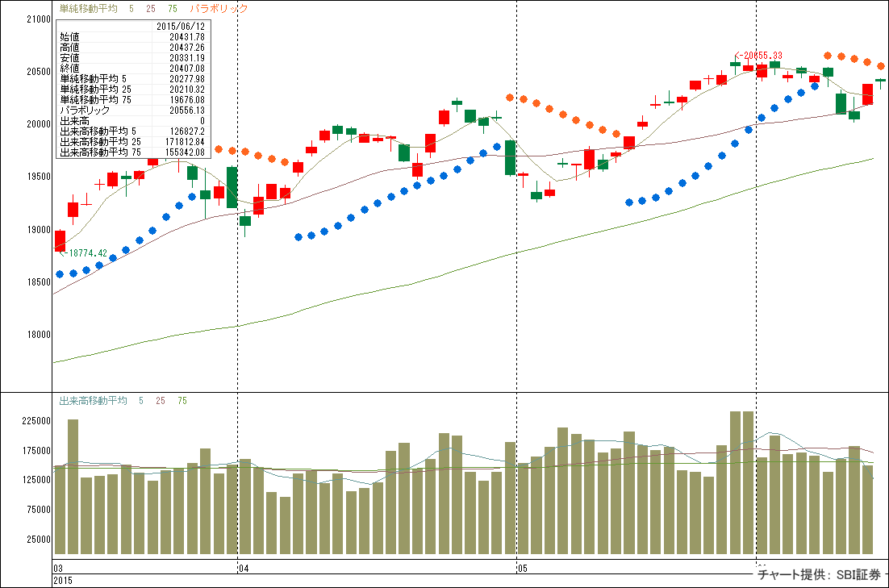Select the 出来高移動平均 volume legend label
This screenshot has height=588, width=889.
pyautogui.click(x=93, y=400)
